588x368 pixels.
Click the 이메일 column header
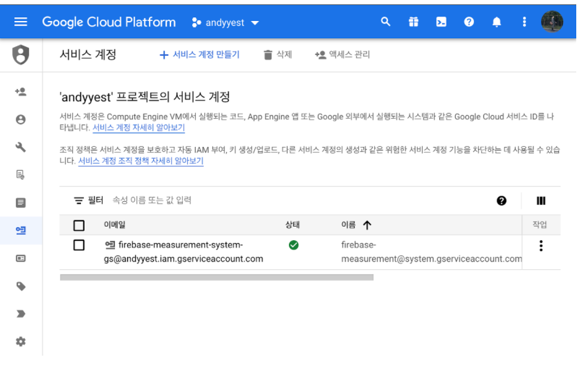coord(115,225)
